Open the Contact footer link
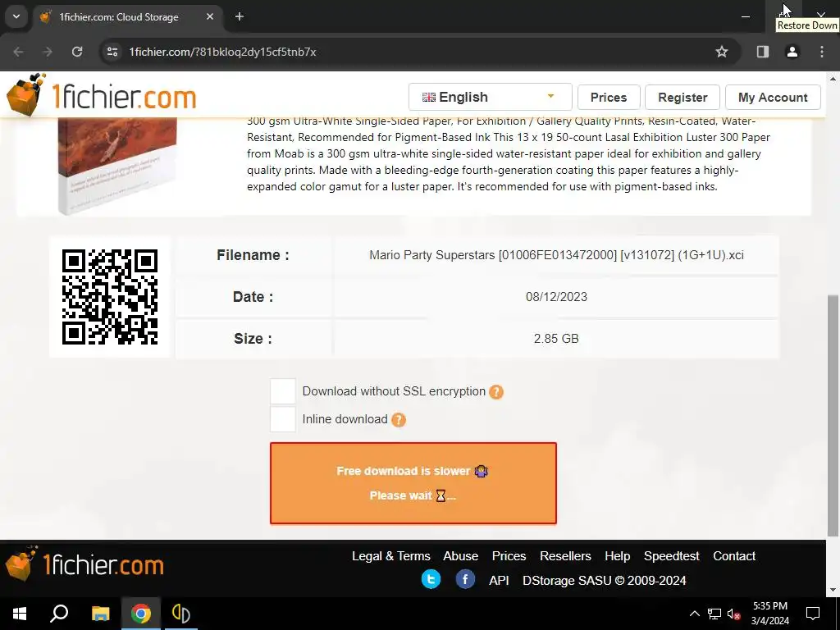The image size is (840, 630). tap(734, 556)
